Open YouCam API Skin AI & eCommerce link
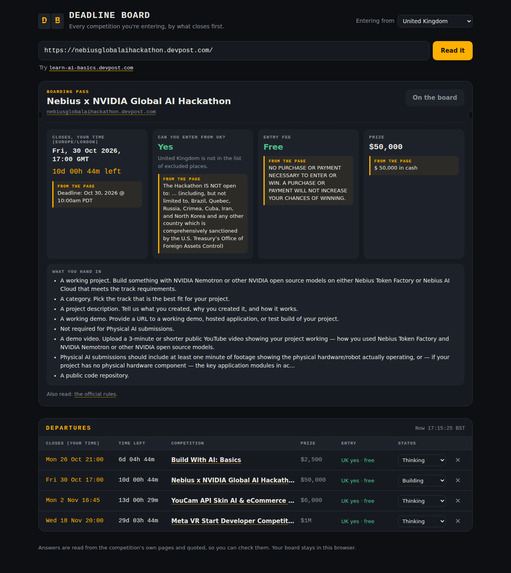Viewport: 511px width, 573px height. coord(233,501)
